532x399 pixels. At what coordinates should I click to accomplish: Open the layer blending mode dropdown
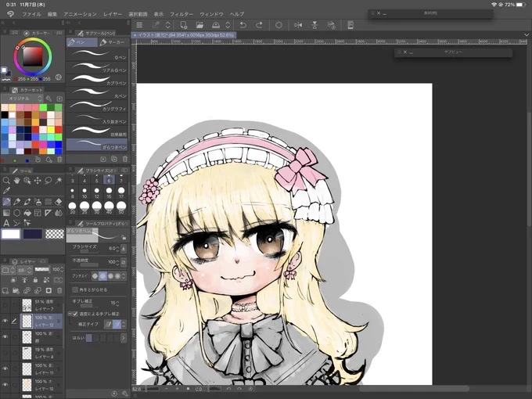[25, 270]
